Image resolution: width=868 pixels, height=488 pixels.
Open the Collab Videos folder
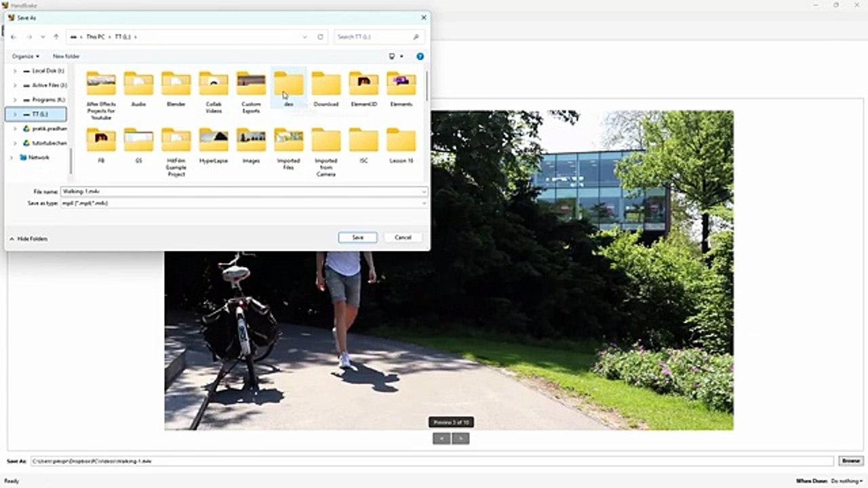(214, 92)
